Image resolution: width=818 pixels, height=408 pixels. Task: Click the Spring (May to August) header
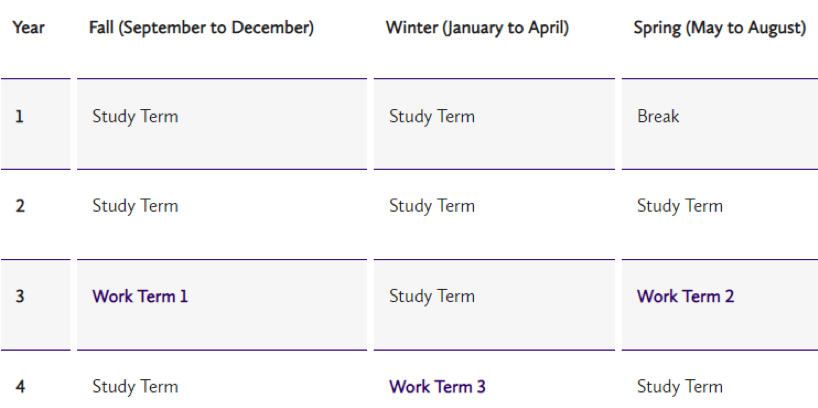(x=719, y=28)
